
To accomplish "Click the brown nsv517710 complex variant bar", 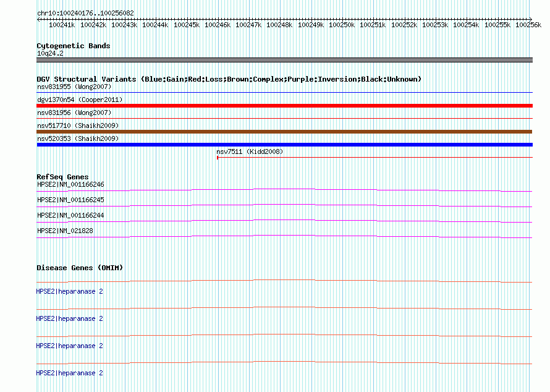I will pyautogui.click(x=284, y=132).
